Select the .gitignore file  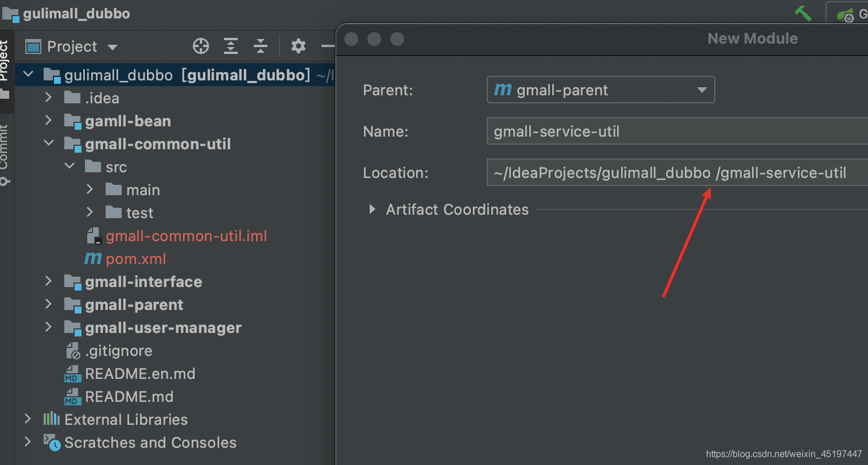pos(119,350)
